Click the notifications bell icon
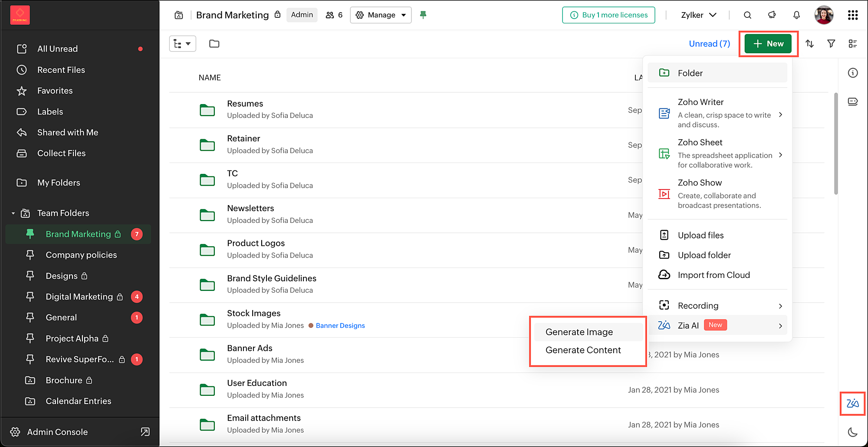The height and width of the screenshot is (447, 868). tap(796, 15)
